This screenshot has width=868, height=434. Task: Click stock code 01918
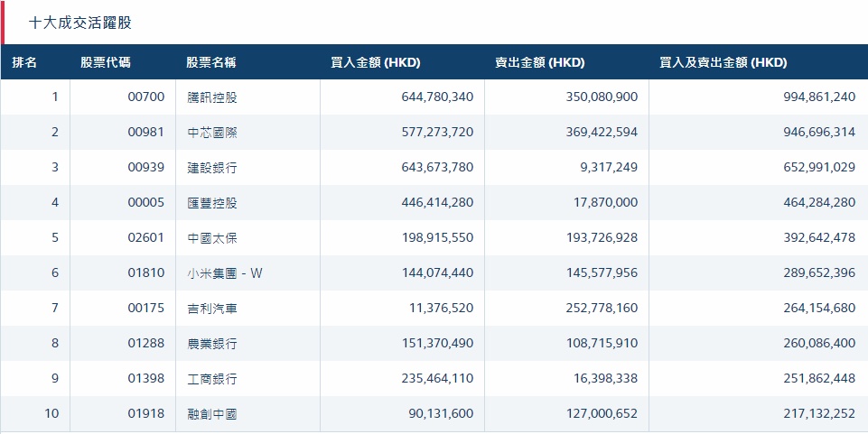coord(146,414)
